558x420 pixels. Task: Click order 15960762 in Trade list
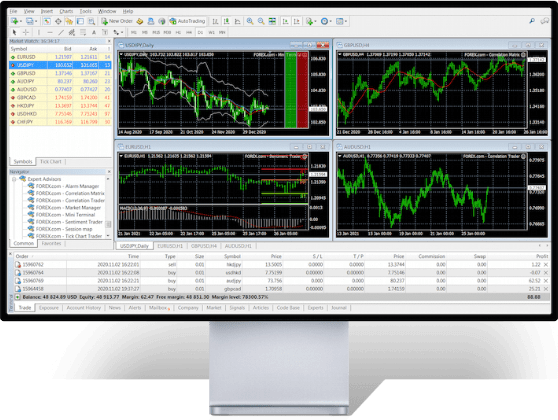pyautogui.click(x=281, y=264)
